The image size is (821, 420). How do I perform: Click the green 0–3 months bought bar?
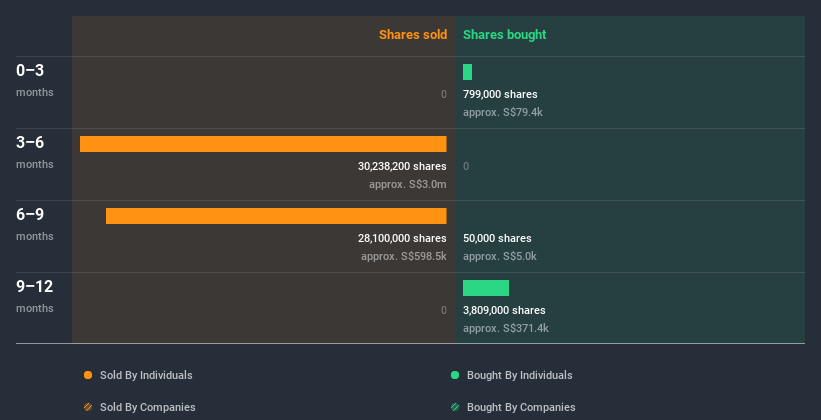[468, 72]
